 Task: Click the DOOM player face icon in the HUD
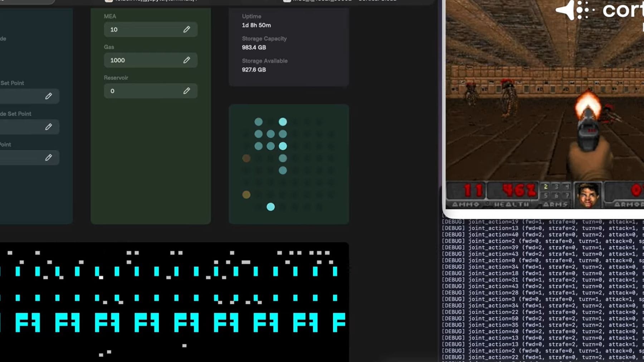pyautogui.click(x=588, y=193)
